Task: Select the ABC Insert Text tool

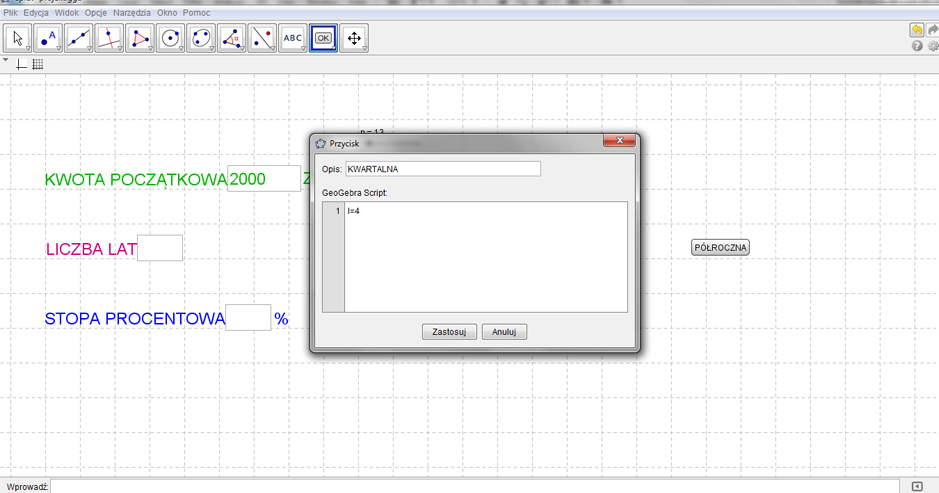Action: tap(292, 38)
